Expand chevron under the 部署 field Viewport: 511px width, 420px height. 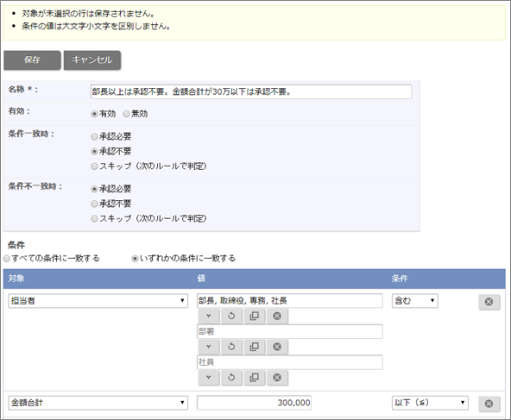coord(209,347)
